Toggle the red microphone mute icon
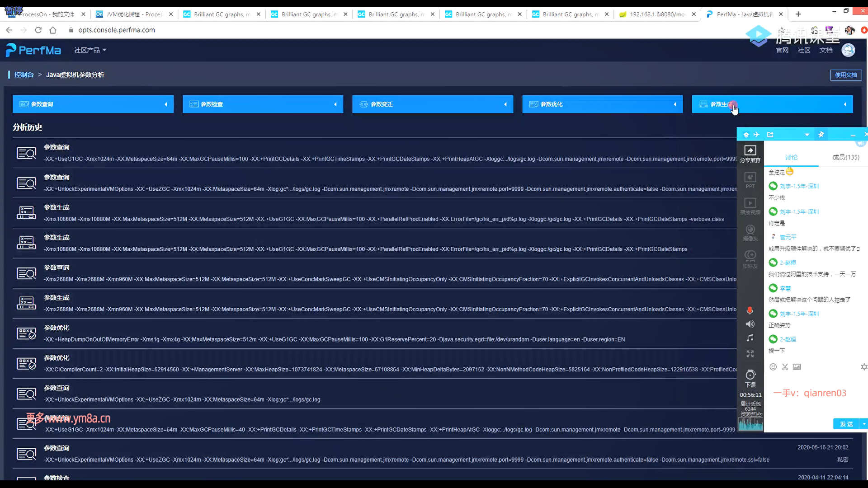This screenshot has width=868, height=488. click(x=750, y=310)
